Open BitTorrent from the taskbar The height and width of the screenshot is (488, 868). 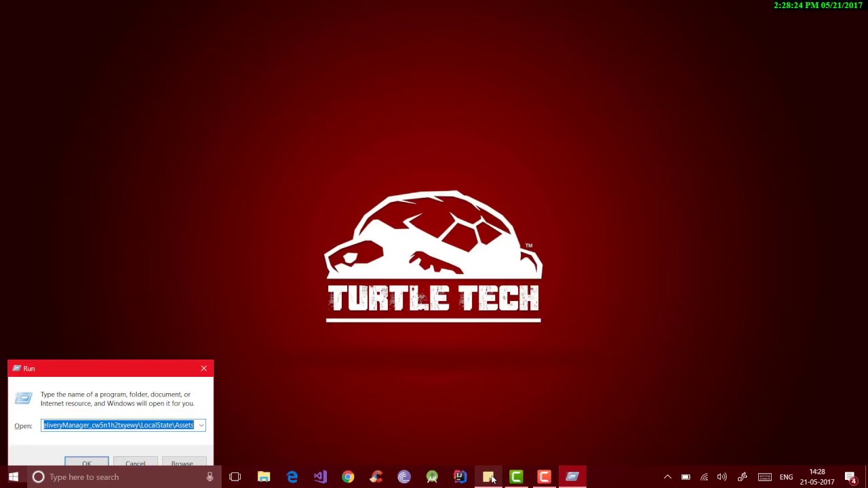(x=404, y=477)
